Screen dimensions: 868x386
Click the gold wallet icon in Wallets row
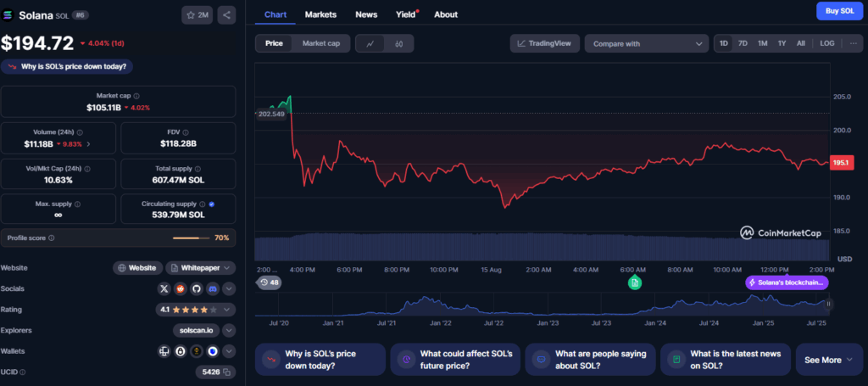coord(196,351)
